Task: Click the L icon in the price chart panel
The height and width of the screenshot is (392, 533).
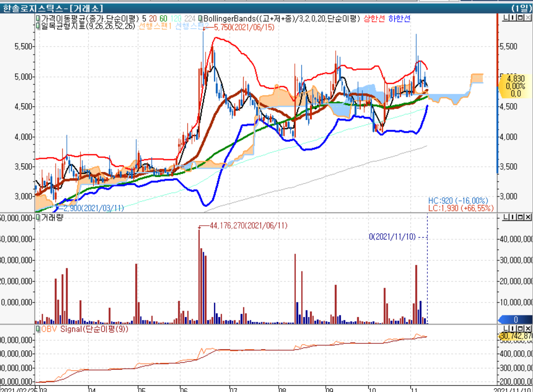Action: click(506, 18)
